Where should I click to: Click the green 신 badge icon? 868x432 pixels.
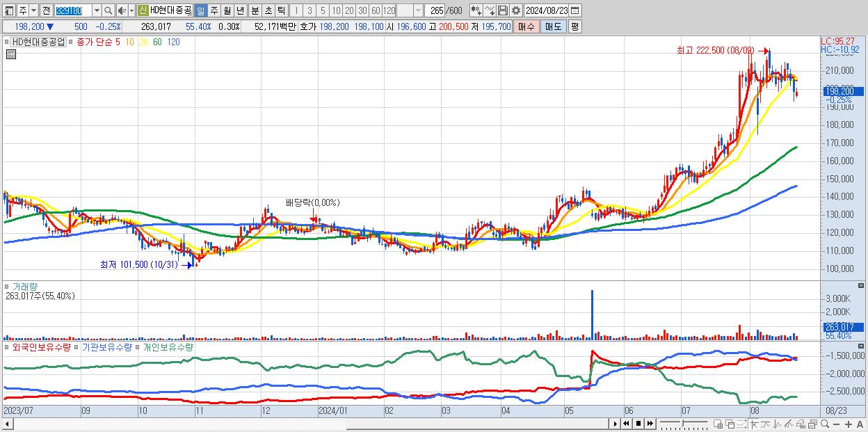(143, 10)
